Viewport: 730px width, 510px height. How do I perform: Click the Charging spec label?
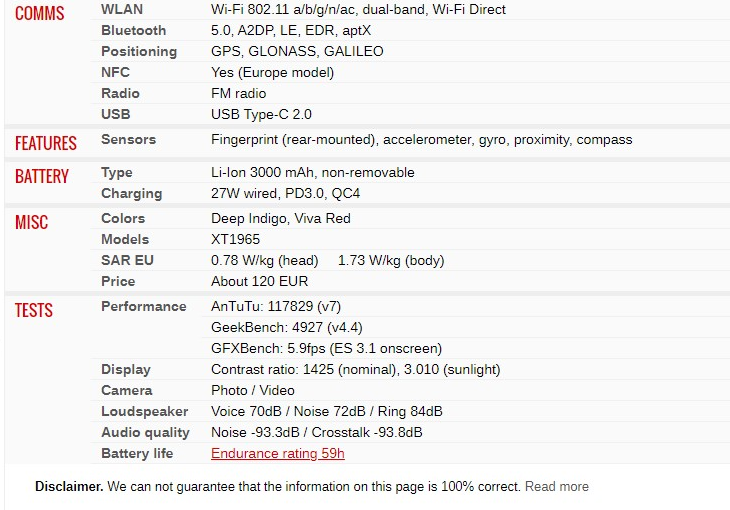(x=132, y=193)
